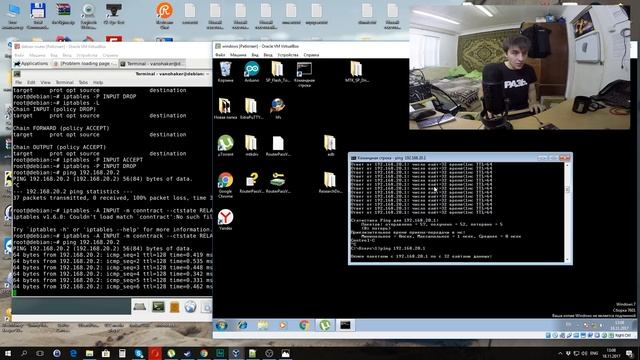This screenshot has width=640, height=360.
Task: Click the webcam overlay video thumbnail
Action: point(520,67)
